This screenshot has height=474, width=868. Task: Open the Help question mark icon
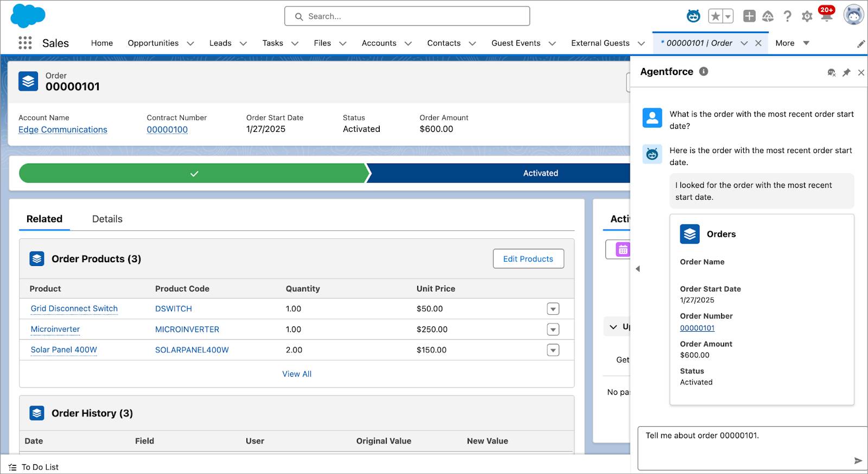coord(787,16)
